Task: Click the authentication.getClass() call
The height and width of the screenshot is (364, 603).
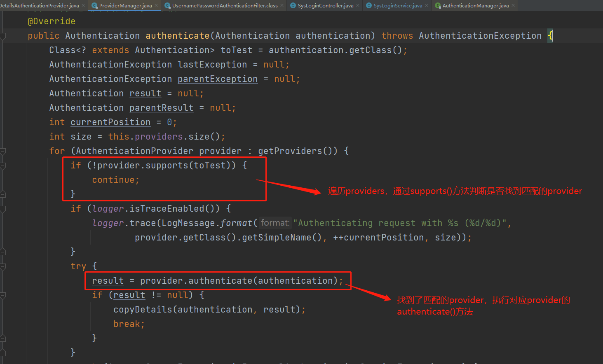Action: click(x=336, y=50)
